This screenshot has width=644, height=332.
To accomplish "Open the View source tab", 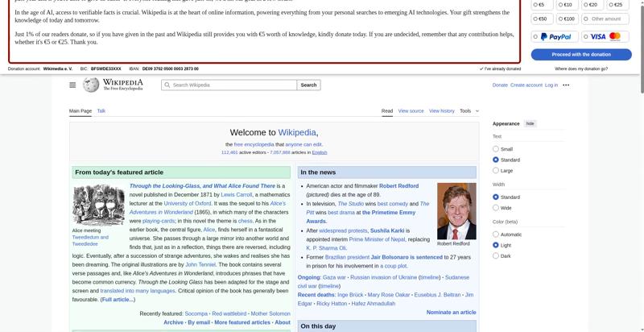I will point(411,111).
